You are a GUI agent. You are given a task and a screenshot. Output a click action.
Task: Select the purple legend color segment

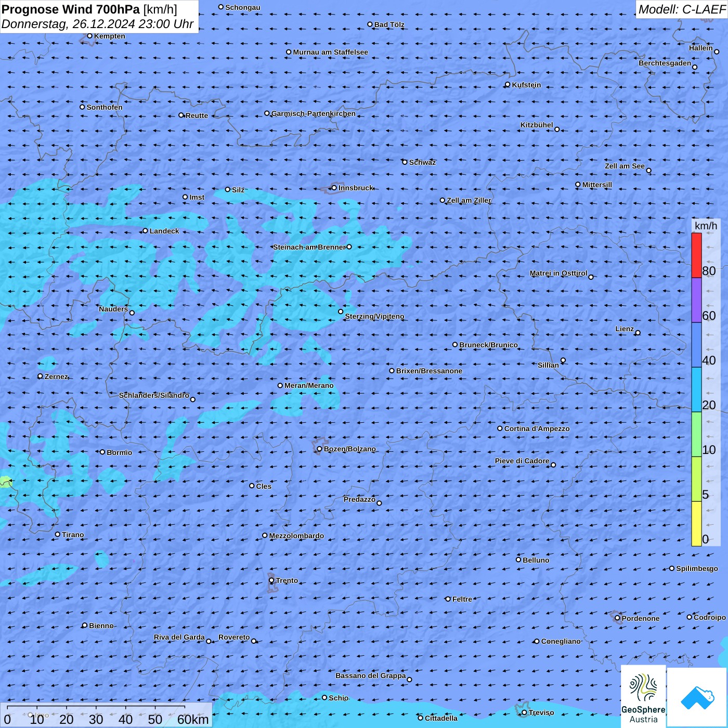coord(696,301)
